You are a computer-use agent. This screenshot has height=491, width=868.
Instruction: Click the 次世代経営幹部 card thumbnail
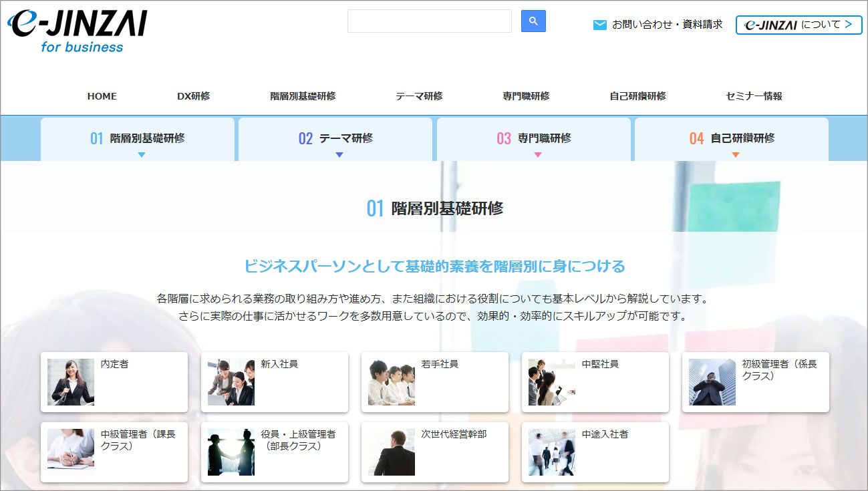(392, 452)
